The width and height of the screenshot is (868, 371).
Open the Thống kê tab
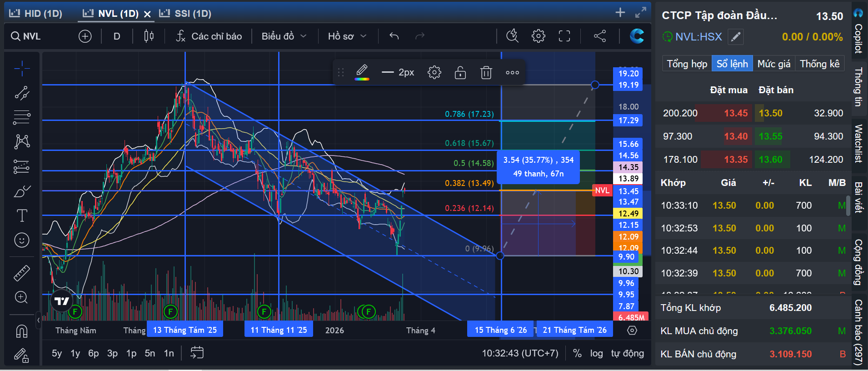pos(820,64)
